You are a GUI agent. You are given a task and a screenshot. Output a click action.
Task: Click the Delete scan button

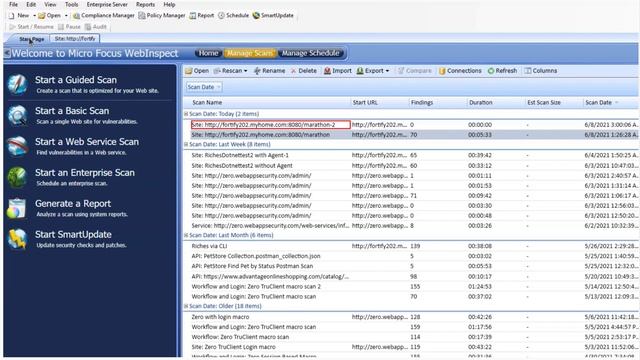point(304,71)
